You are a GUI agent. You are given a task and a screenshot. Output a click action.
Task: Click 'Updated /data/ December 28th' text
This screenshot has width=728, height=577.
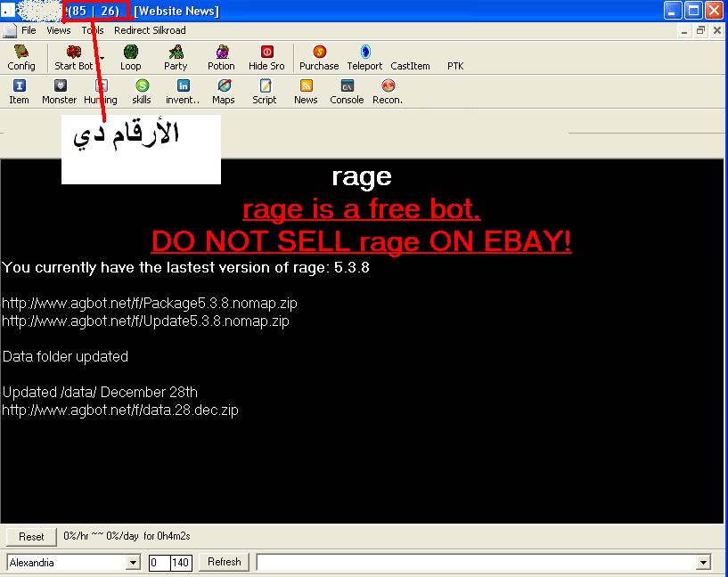tap(100, 393)
